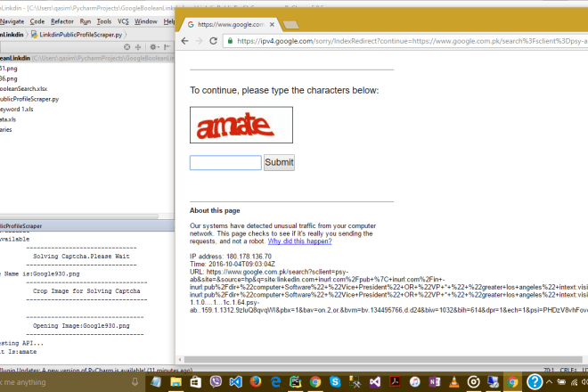
Task: Select 51.png in the project tree
Action: [9, 69]
